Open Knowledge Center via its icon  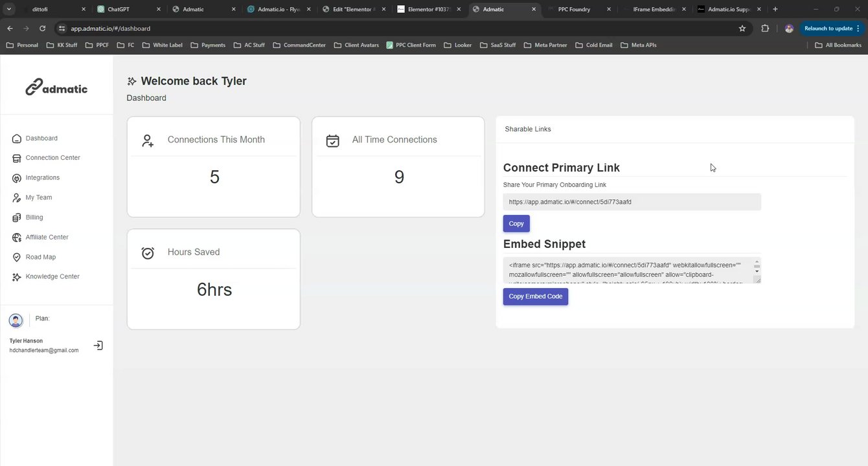coord(17,277)
